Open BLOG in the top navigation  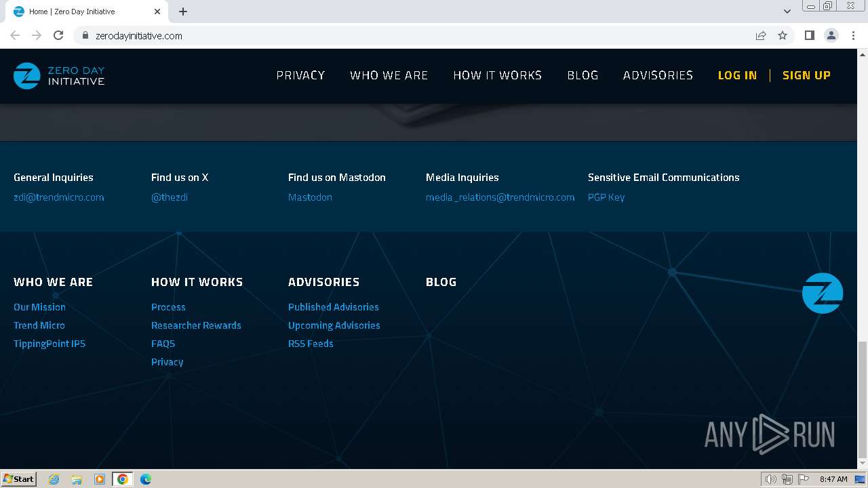pos(583,75)
